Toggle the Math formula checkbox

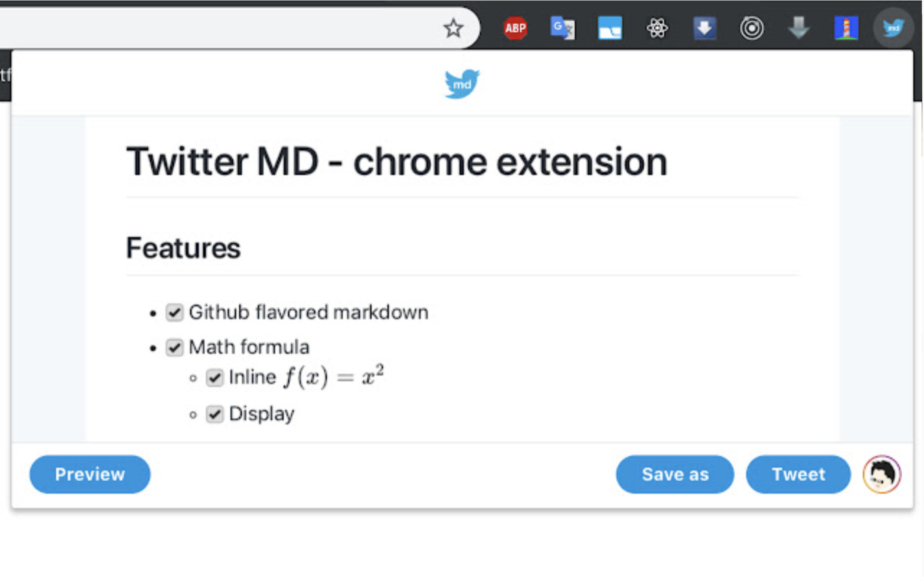click(x=175, y=348)
